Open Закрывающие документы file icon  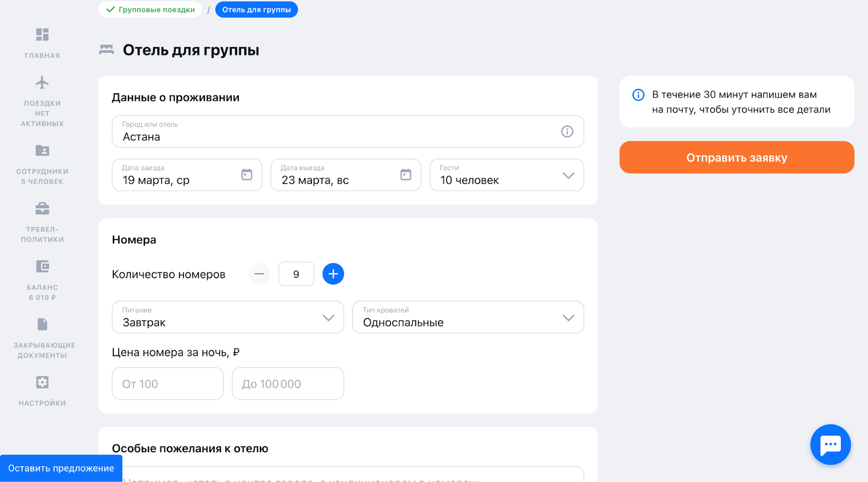[42, 324]
